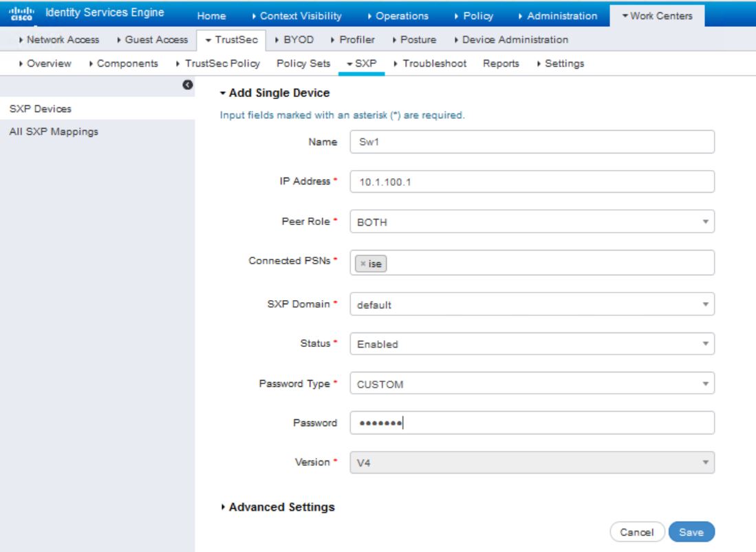Click the IP Address input field
The image size is (756, 552).
[532, 182]
